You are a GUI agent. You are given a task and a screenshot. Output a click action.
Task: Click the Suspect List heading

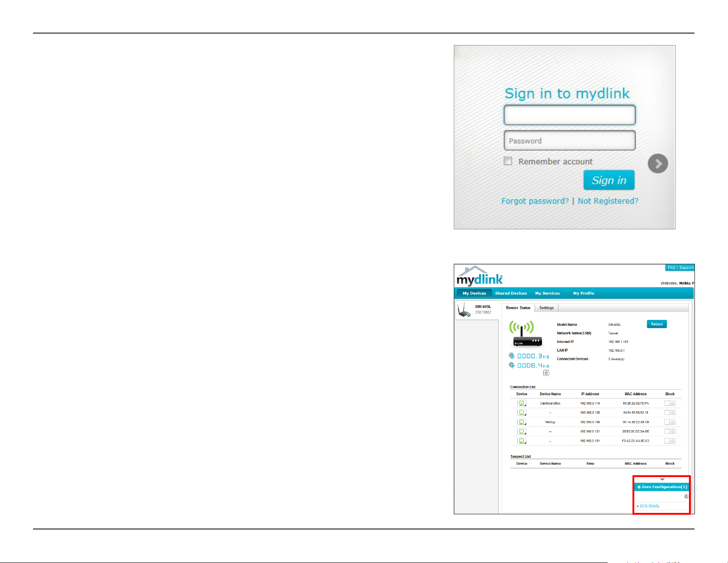click(520, 456)
